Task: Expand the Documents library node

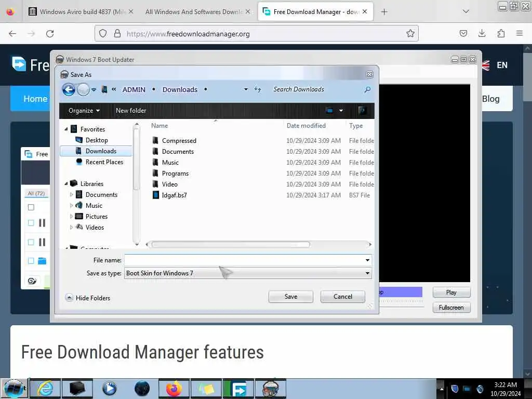Action: (71, 195)
